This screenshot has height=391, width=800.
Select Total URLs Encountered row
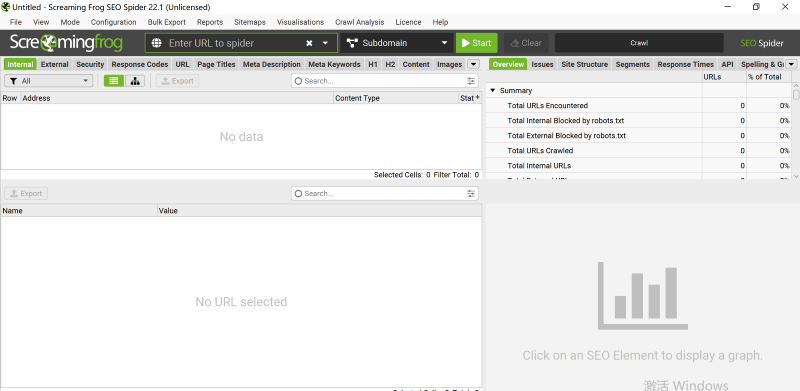pos(639,106)
